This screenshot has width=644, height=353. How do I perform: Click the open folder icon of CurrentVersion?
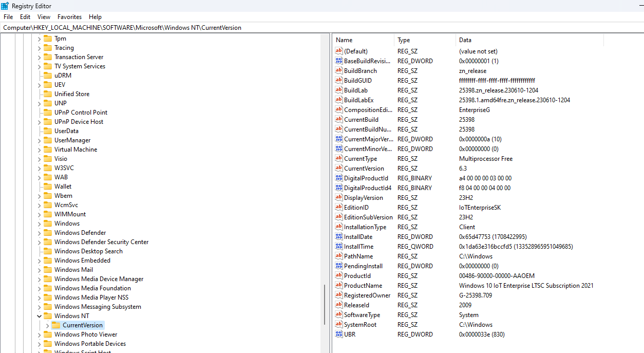[x=56, y=325]
